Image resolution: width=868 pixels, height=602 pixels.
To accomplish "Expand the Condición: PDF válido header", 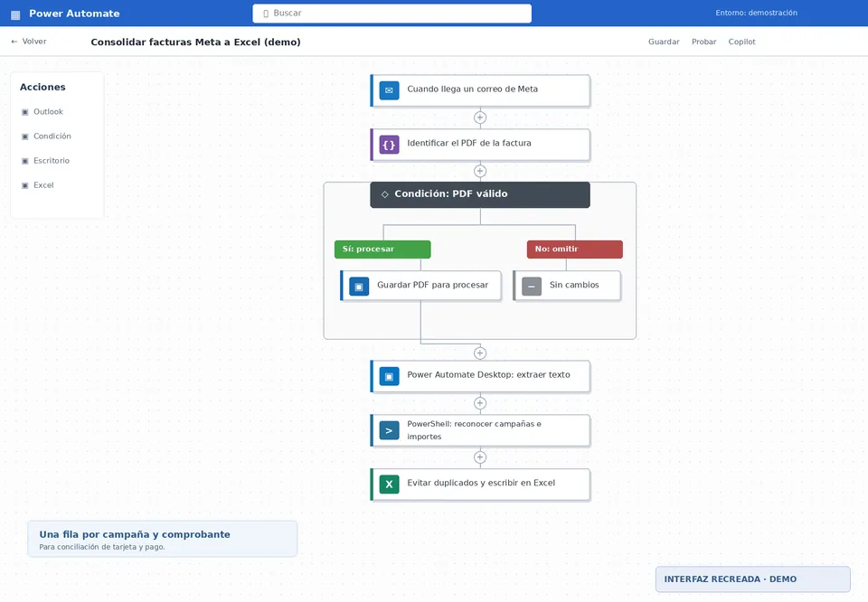I will [480, 194].
